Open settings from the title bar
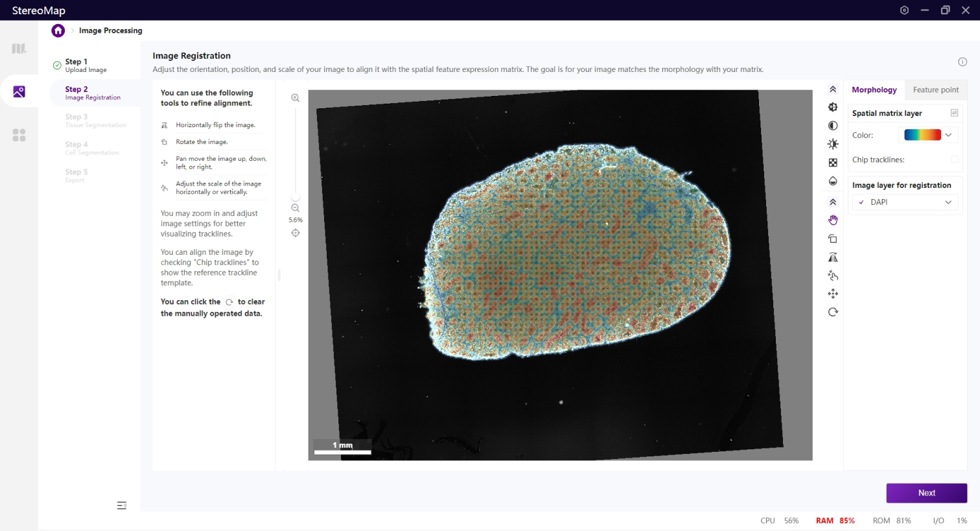Screen dimensions: 980x531 click(904, 10)
